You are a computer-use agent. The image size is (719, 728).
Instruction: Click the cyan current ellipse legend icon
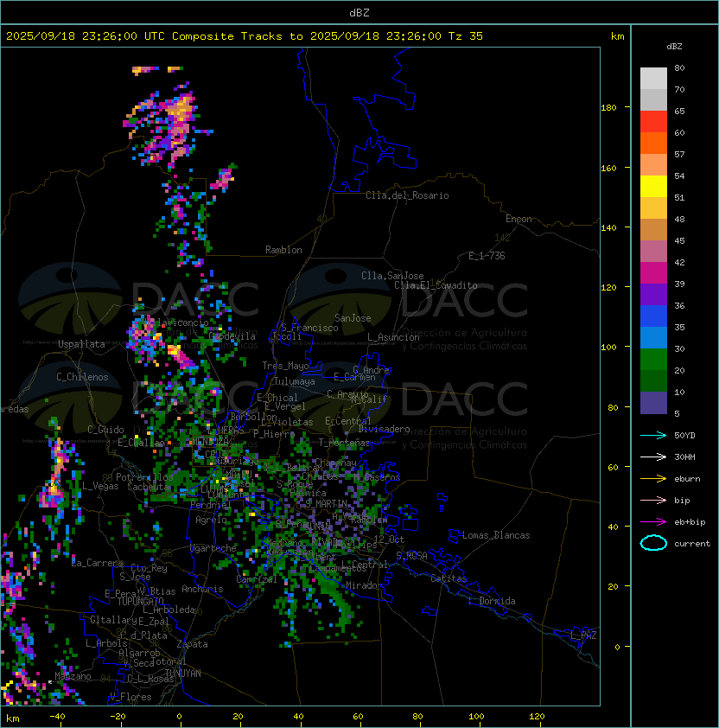[x=653, y=543]
